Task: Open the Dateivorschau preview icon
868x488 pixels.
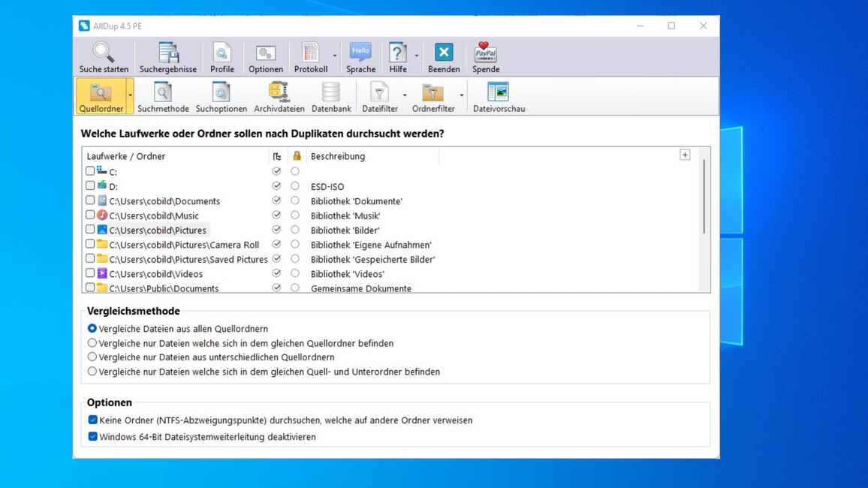Action: (499, 93)
